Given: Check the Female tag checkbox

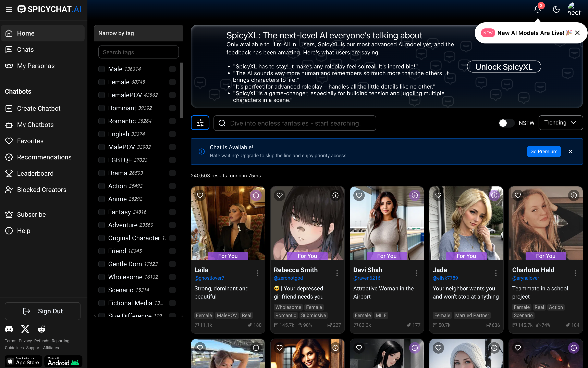Looking at the screenshot, I should 102,82.
